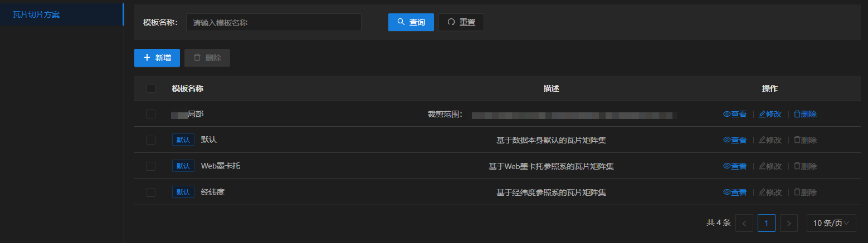Focus the 模板名称 search input field
The height and width of the screenshot is (243, 868).
coord(273,22)
